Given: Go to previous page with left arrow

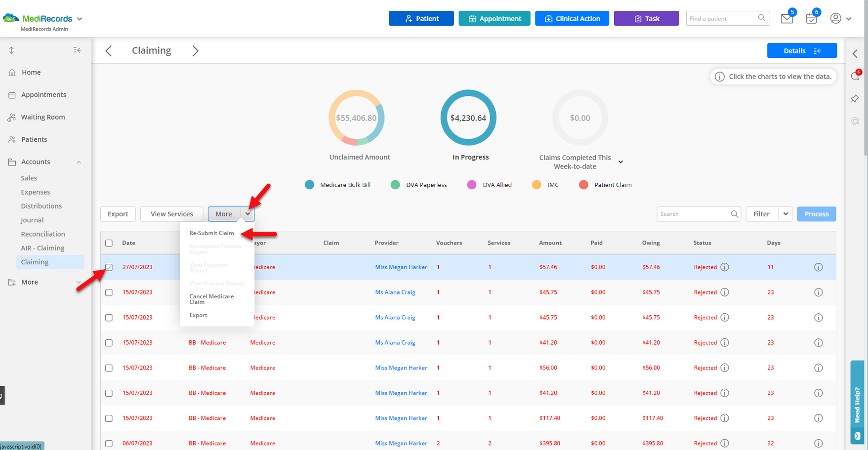Looking at the screenshot, I should click(x=109, y=51).
